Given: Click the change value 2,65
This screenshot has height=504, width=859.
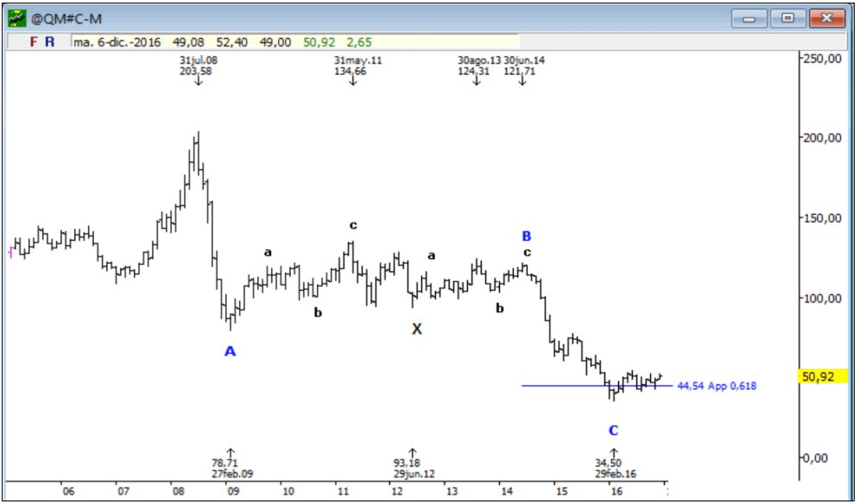Looking at the screenshot, I should (359, 42).
